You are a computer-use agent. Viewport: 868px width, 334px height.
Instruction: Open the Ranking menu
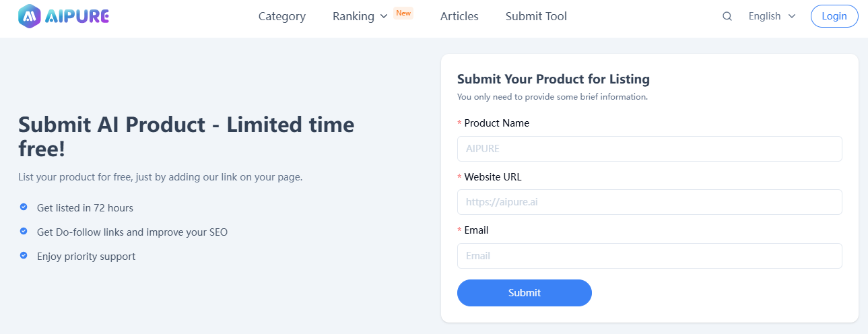click(354, 16)
